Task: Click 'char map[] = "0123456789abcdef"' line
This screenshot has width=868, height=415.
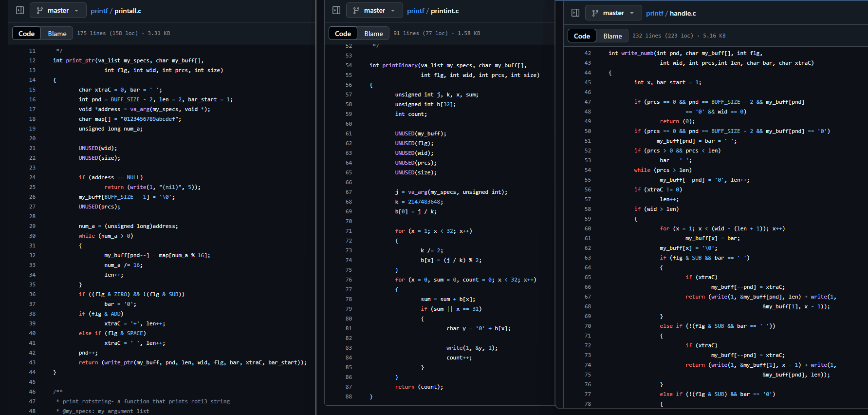Action: pos(130,119)
